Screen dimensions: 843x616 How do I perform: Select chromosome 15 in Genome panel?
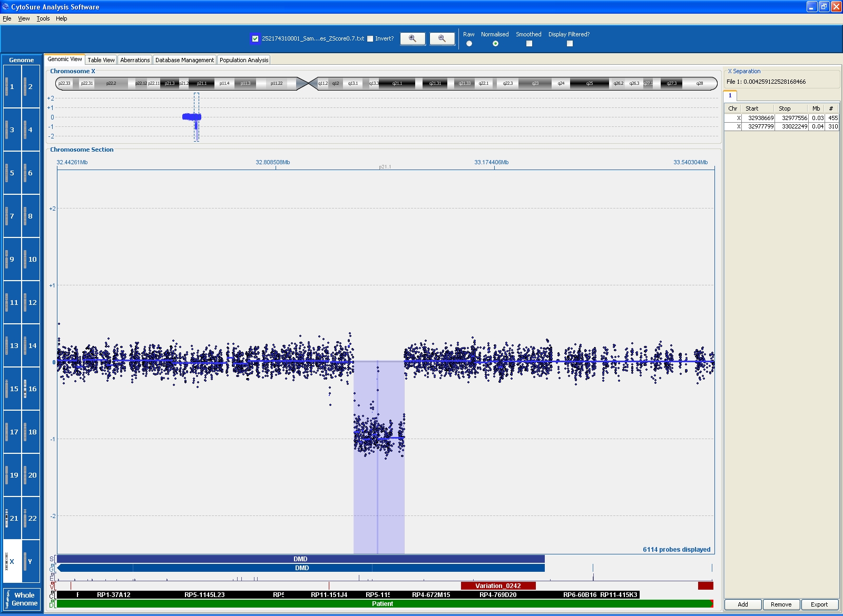tap(12, 389)
